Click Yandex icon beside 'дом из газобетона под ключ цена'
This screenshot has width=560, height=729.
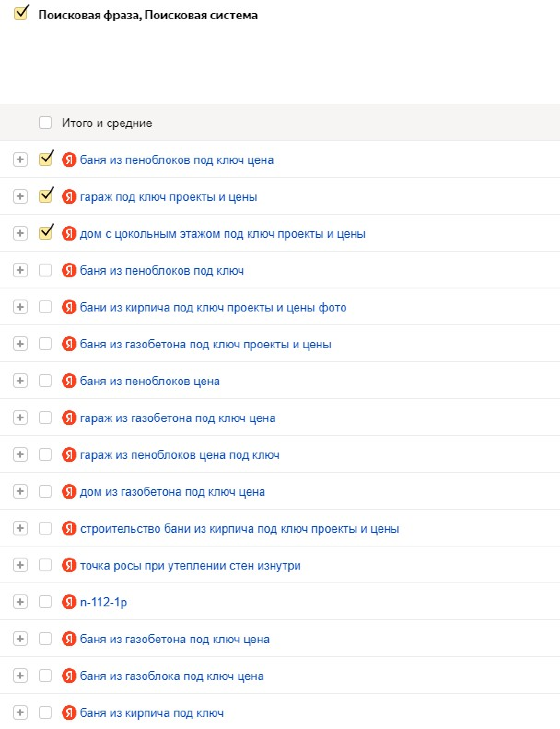(69, 491)
